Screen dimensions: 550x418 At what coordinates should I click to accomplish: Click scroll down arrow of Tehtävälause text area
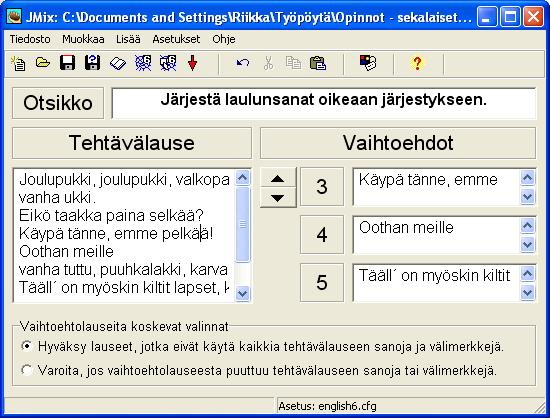(242, 293)
